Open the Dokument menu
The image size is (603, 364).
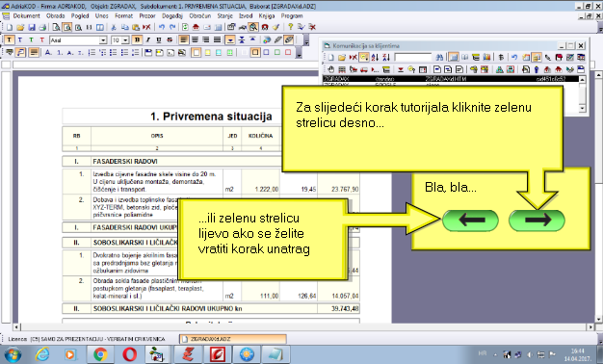[x=26, y=16]
